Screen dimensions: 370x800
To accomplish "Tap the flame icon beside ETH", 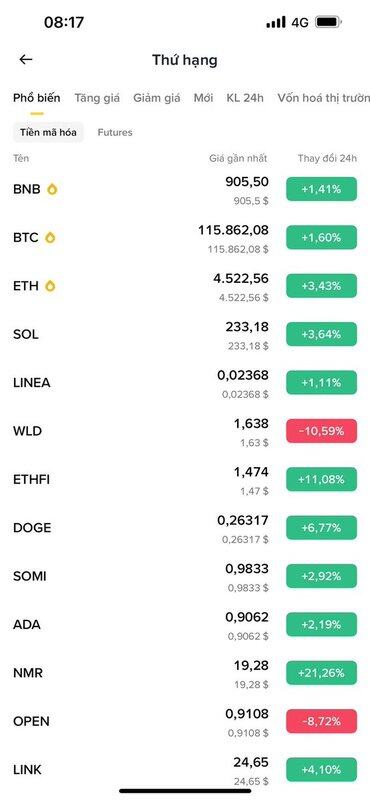I will click(50, 286).
